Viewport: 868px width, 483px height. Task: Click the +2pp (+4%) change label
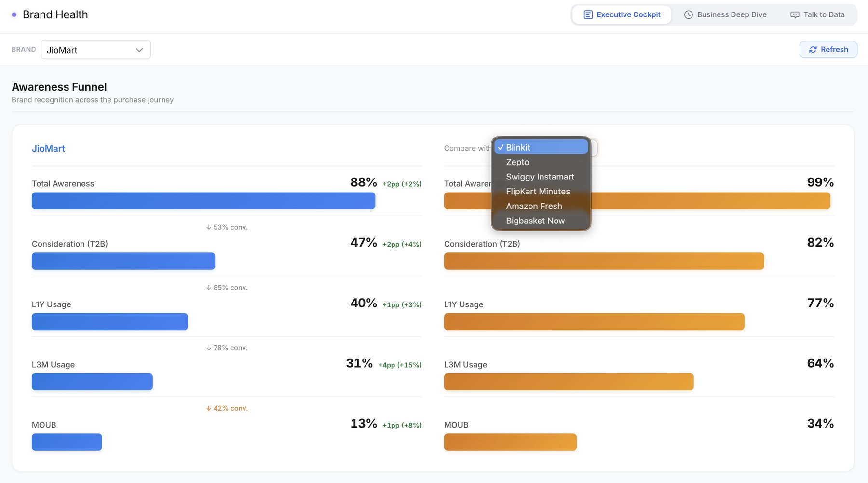(402, 244)
